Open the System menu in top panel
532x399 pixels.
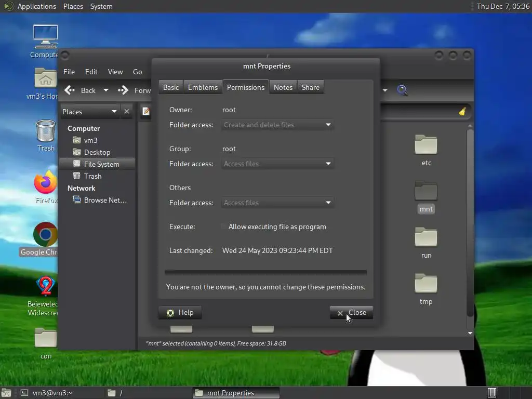[101, 6]
